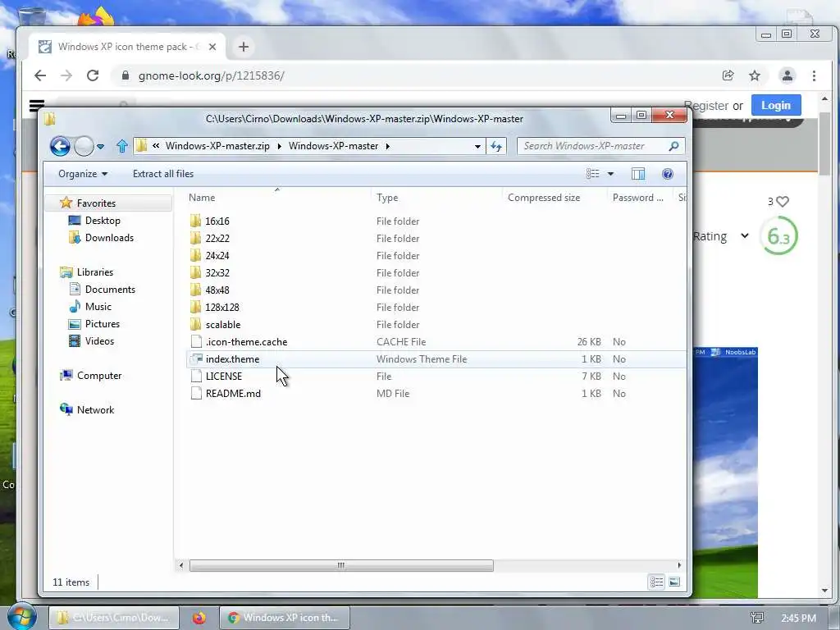Reload the gnome-look page in Chrome
Image resolution: width=840 pixels, height=630 pixels.
[93, 75]
